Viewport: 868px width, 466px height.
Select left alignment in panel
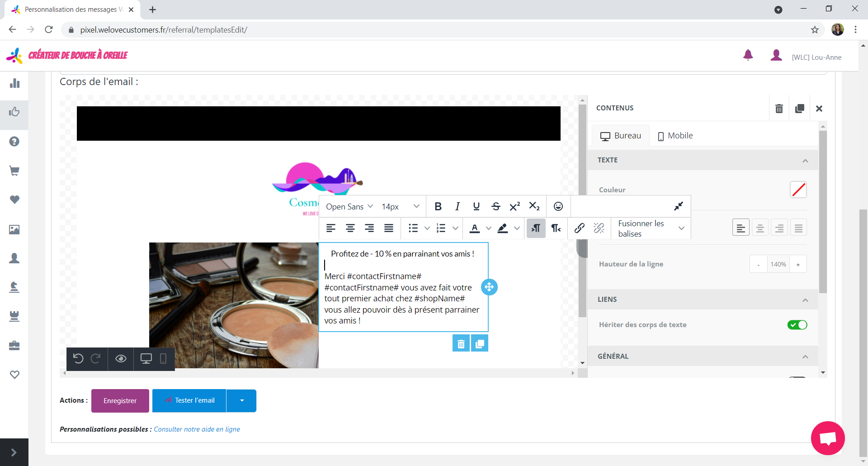[x=741, y=228]
